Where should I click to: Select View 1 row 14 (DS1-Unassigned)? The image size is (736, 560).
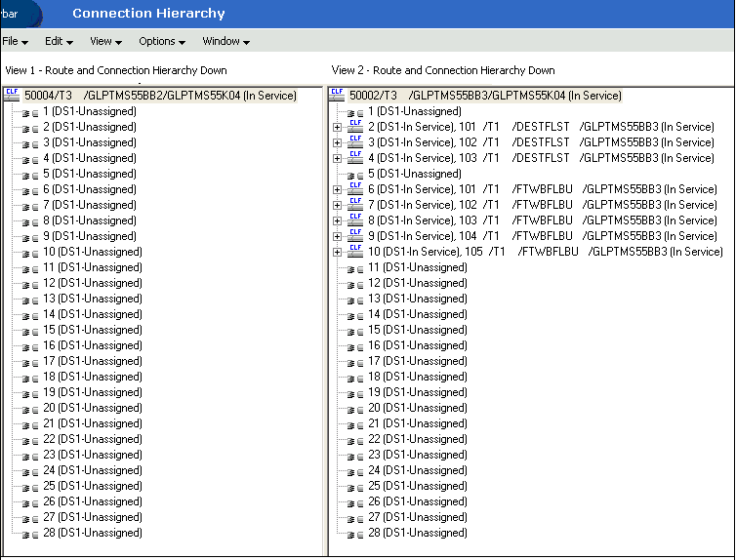point(93,314)
